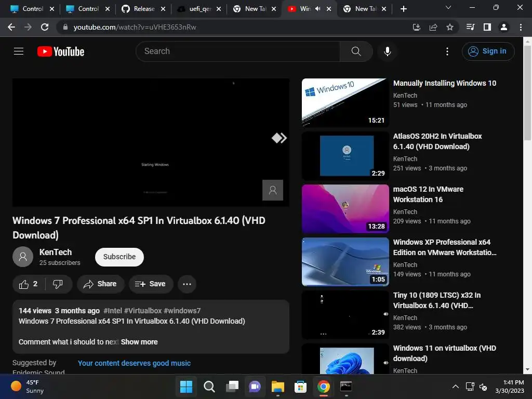Open muted volume icon in system tray
The height and width of the screenshot is (399, 532).
483,387
